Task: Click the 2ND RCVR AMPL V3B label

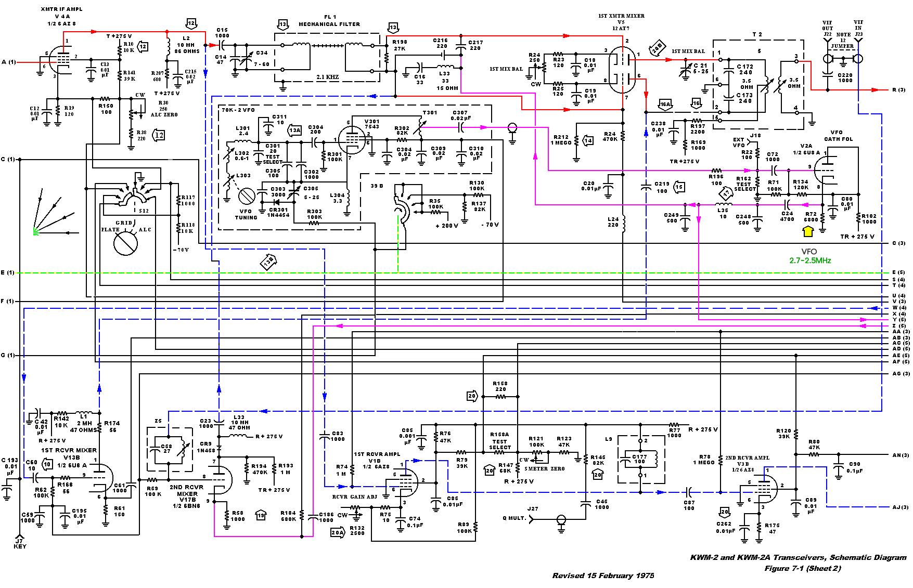Action: (747, 464)
